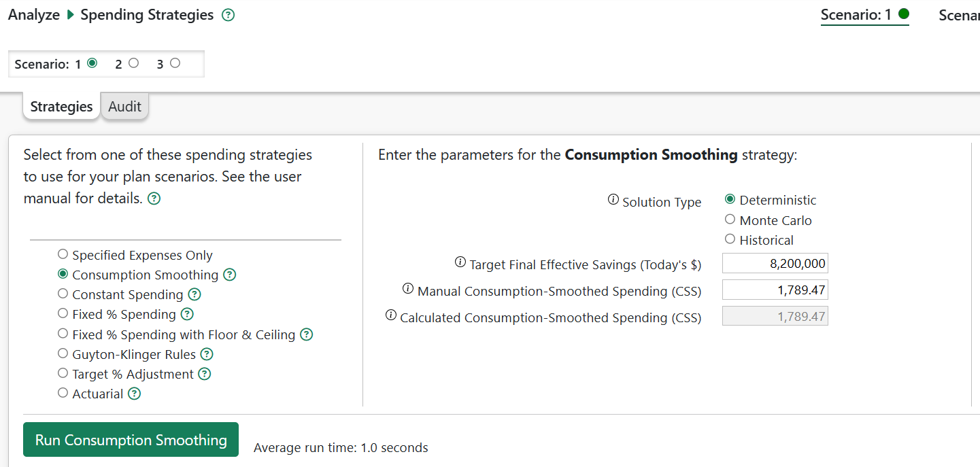
Task: Click info icon for Target Final Effective Savings
Action: tap(460, 262)
